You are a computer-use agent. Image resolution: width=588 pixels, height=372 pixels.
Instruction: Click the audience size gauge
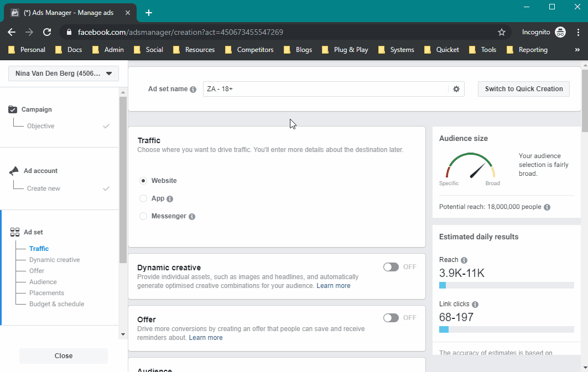coord(470,165)
